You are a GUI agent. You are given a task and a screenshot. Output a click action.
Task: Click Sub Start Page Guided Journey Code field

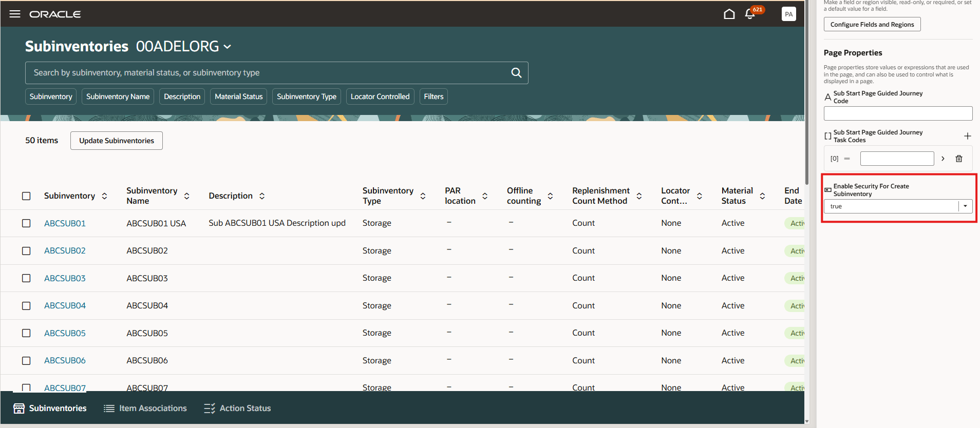(898, 113)
